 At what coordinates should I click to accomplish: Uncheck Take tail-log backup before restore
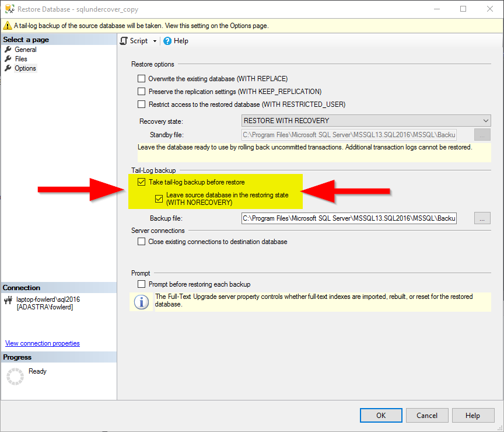(x=141, y=182)
